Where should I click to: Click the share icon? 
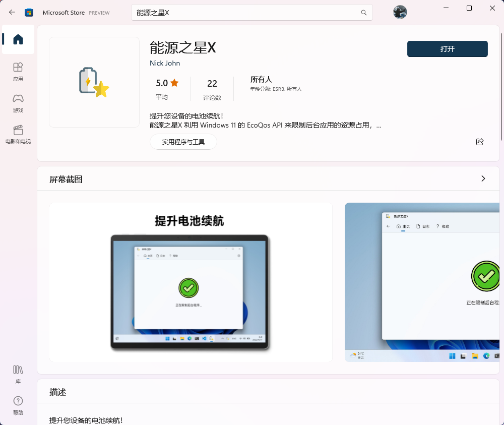coord(480,142)
